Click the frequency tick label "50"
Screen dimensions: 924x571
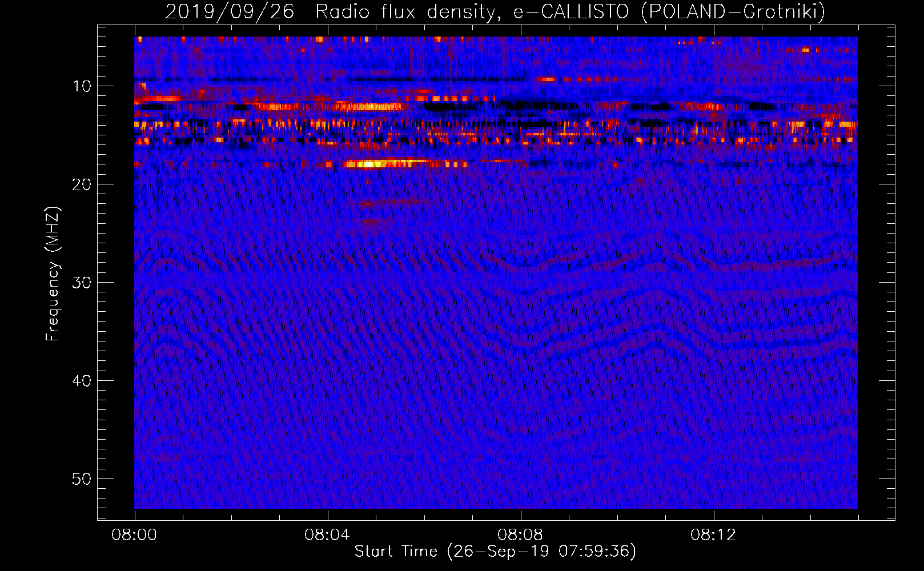click(82, 479)
